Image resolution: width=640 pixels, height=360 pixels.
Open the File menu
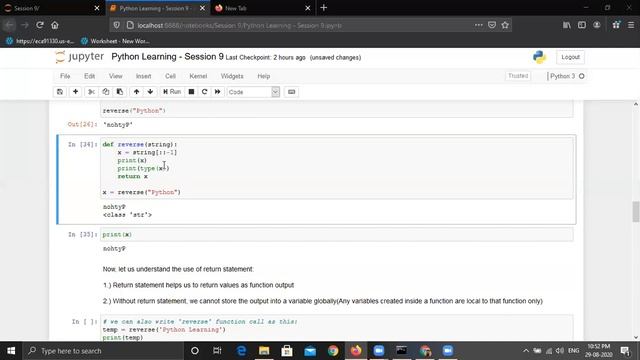coord(65,76)
